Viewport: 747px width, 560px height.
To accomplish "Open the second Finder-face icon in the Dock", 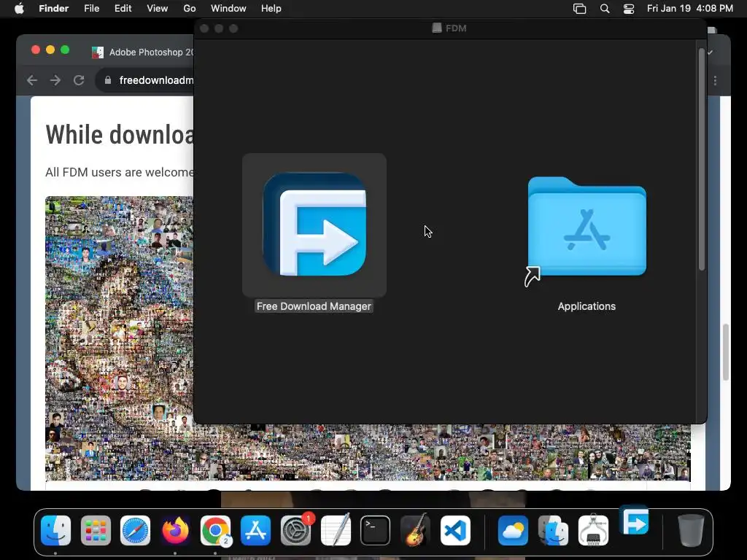I will (553, 530).
